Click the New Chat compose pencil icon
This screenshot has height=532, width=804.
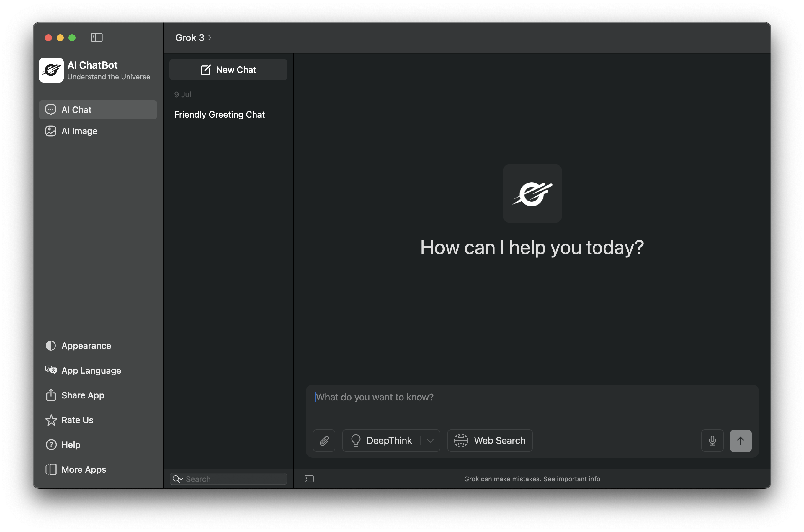(x=205, y=70)
